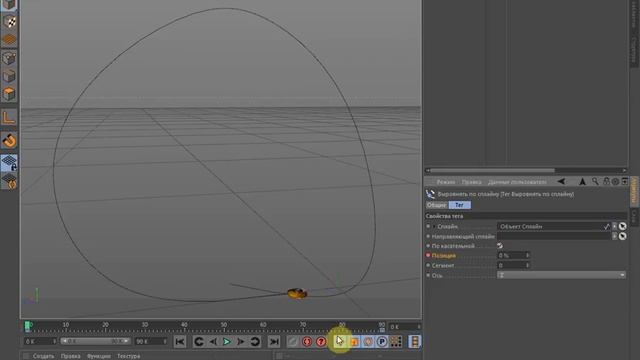The width and height of the screenshot is (640, 360).
Task: Open the Ось axis dropdown
Action: click(x=561, y=275)
